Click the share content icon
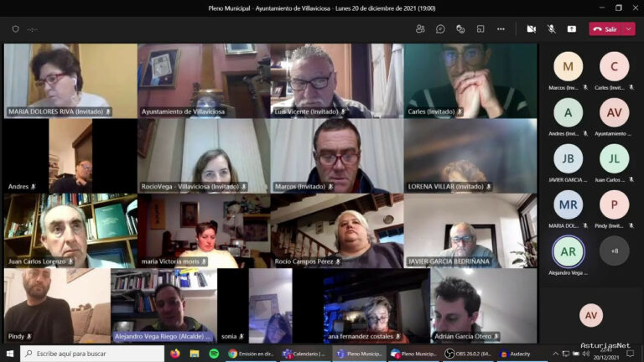The width and height of the screenshot is (644, 362). (x=571, y=28)
